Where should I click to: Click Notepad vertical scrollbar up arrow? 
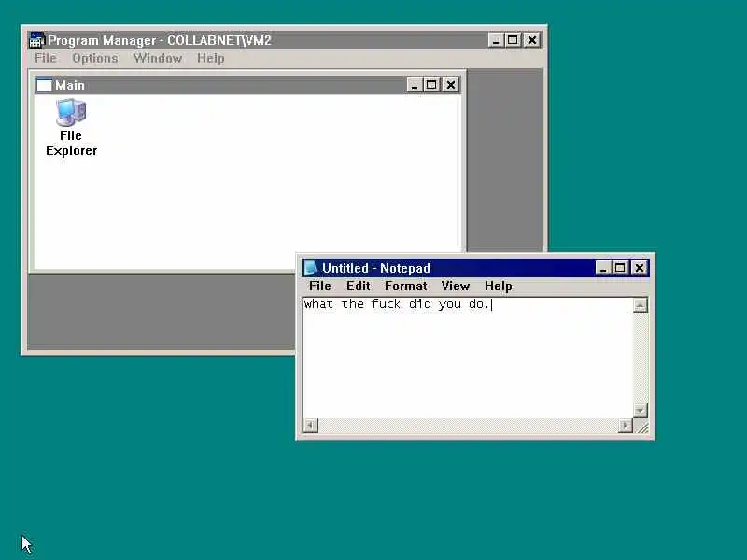coord(641,305)
